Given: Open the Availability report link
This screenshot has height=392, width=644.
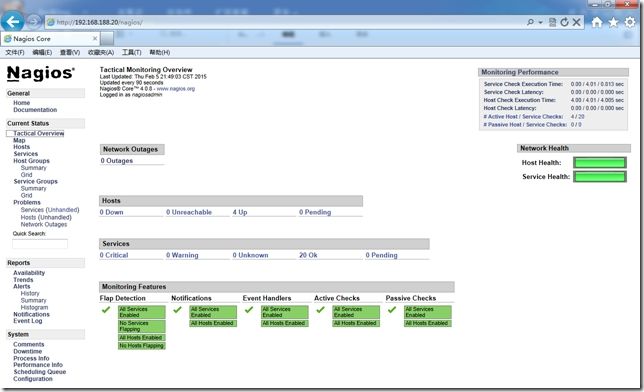Looking at the screenshot, I should point(29,273).
